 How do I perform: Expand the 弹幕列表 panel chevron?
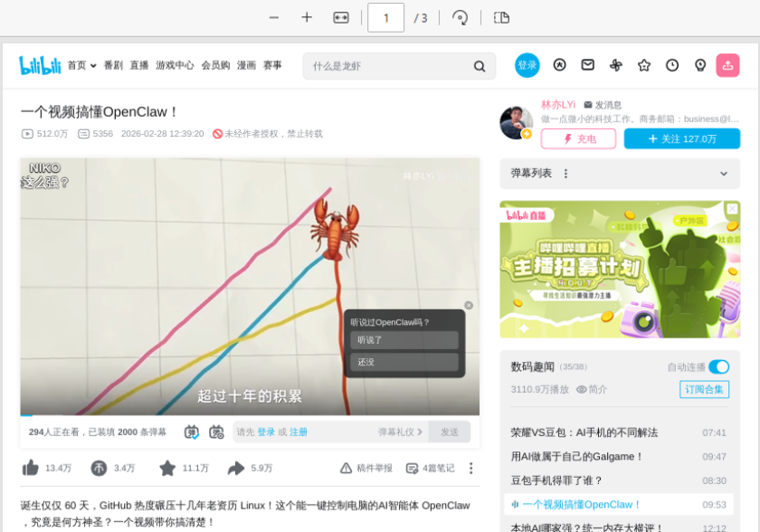[x=723, y=174]
